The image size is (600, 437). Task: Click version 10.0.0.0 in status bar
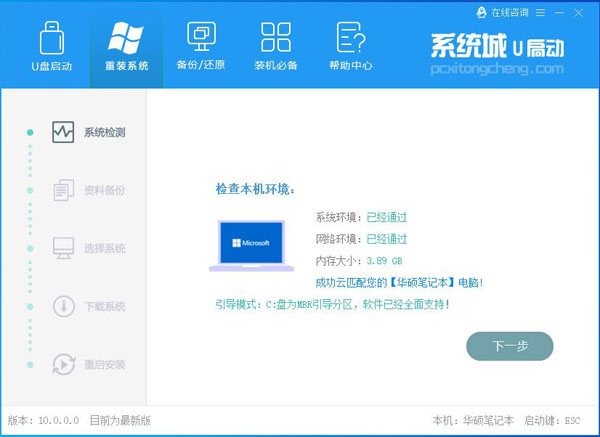(43, 421)
